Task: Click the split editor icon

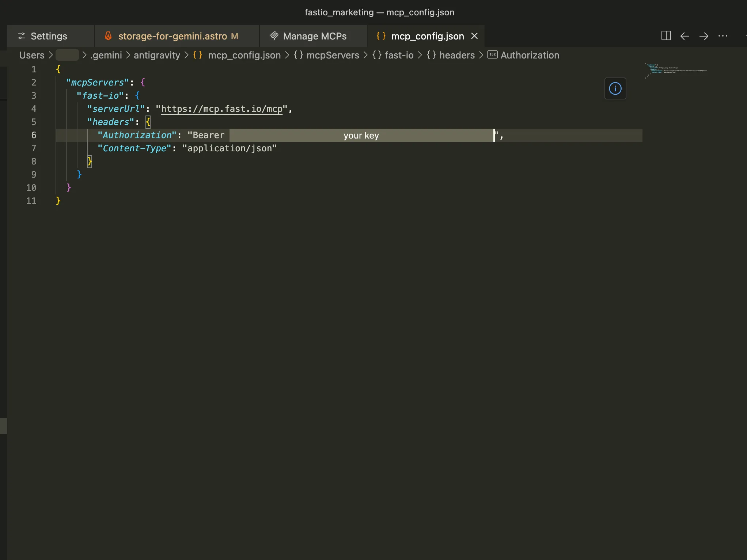Action: (666, 36)
